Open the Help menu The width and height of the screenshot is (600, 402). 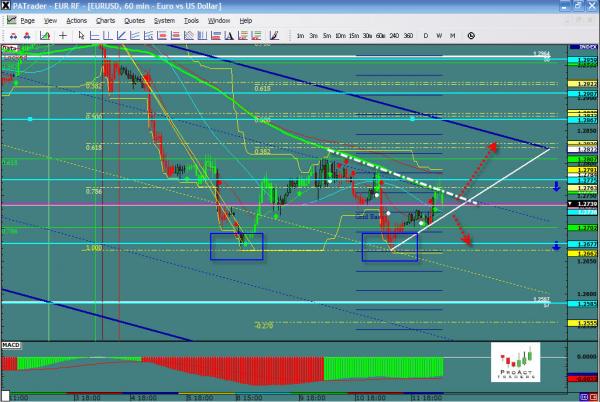pyautogui.click(x=245, y=20)
